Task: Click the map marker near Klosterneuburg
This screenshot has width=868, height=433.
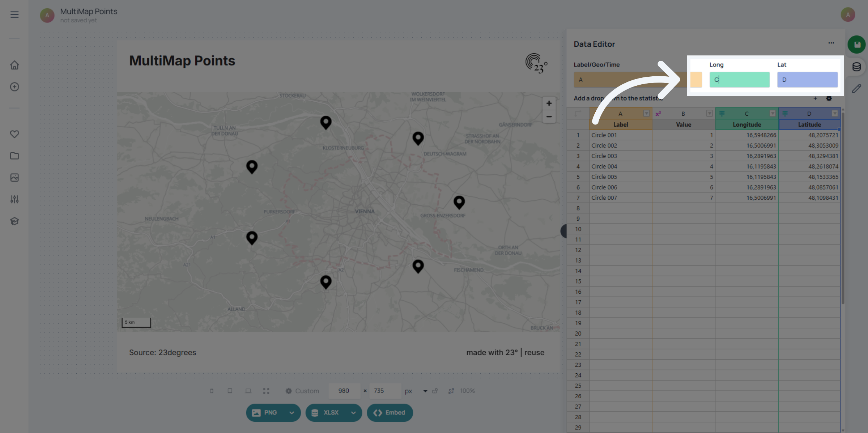Action: [326, 123]
